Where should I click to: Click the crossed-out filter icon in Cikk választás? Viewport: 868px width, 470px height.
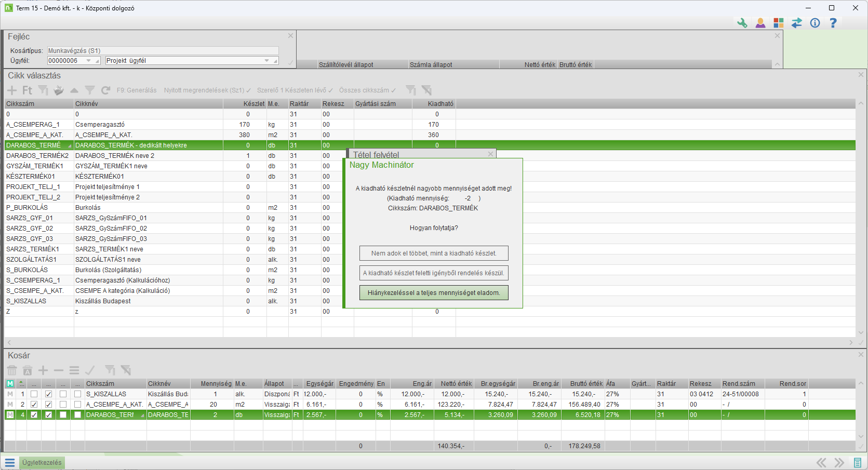pos(427,90)
